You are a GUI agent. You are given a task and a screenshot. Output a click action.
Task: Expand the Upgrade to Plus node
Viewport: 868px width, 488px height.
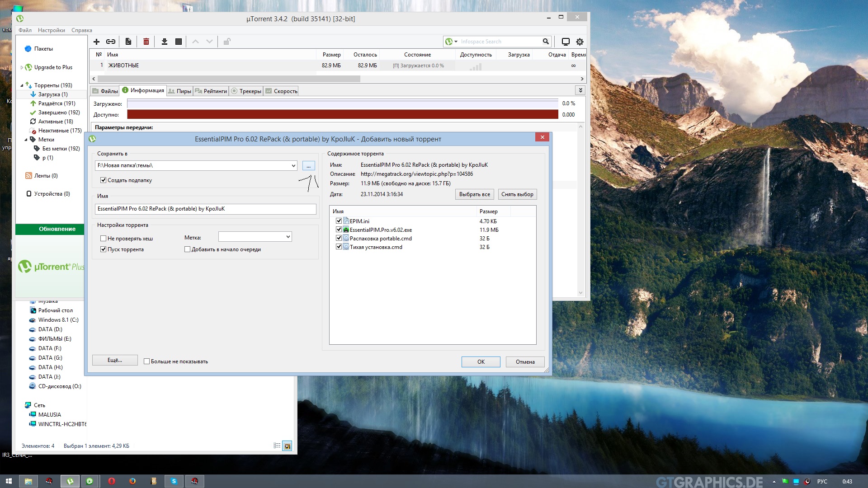point(22,67)
